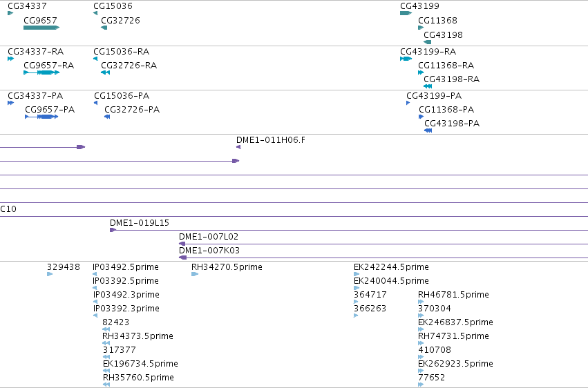Viewport: 588px width, 388px height.
Task: Select the CG9657 gene arrow glyph
Action: pyautogui.click(x=41, y=28)
